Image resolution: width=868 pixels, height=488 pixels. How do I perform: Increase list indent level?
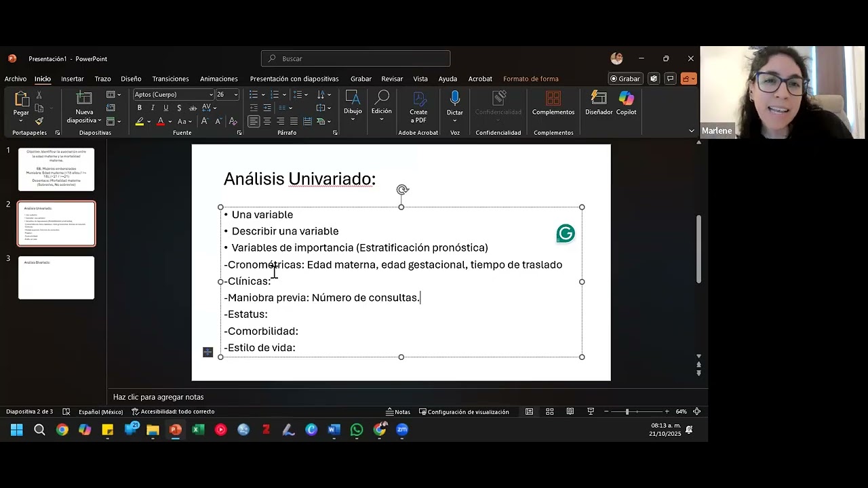(267, 108)
